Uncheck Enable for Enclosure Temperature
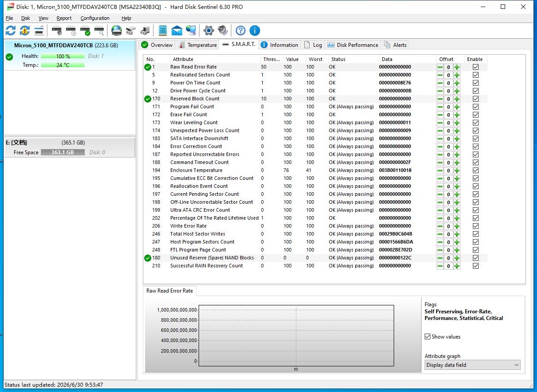 pyautogui.click(x=476, y=171)
